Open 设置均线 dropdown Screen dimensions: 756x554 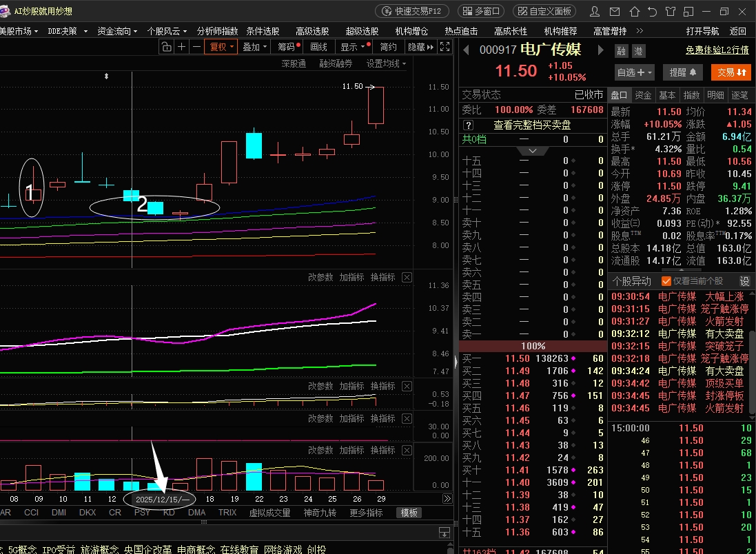point(386,63)
